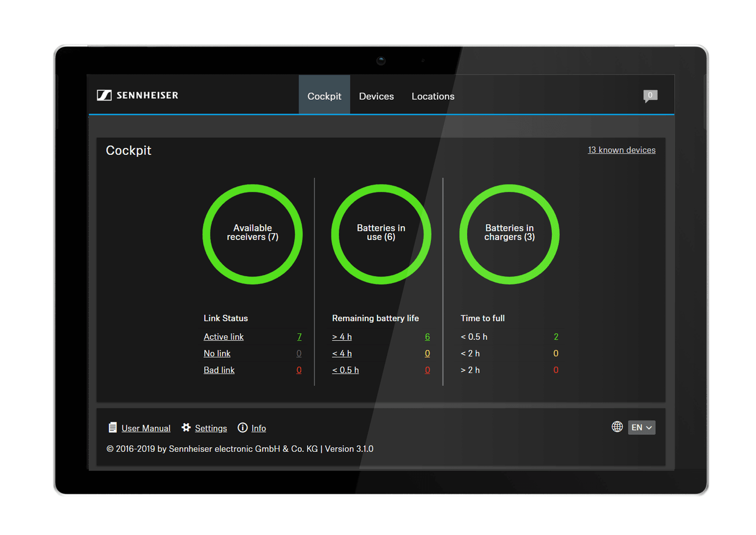
Task: Switch to the Cockpit tab
Action: tap(324, 96)
